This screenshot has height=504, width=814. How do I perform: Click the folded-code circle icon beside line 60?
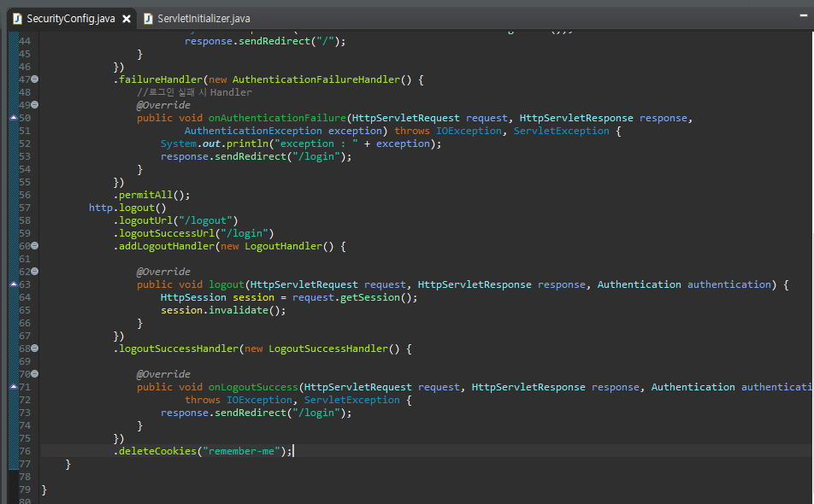click(35, 245)
